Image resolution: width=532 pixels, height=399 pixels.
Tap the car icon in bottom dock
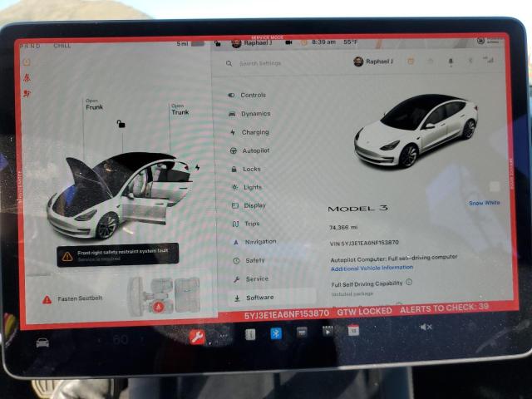[x=42, y=342]
